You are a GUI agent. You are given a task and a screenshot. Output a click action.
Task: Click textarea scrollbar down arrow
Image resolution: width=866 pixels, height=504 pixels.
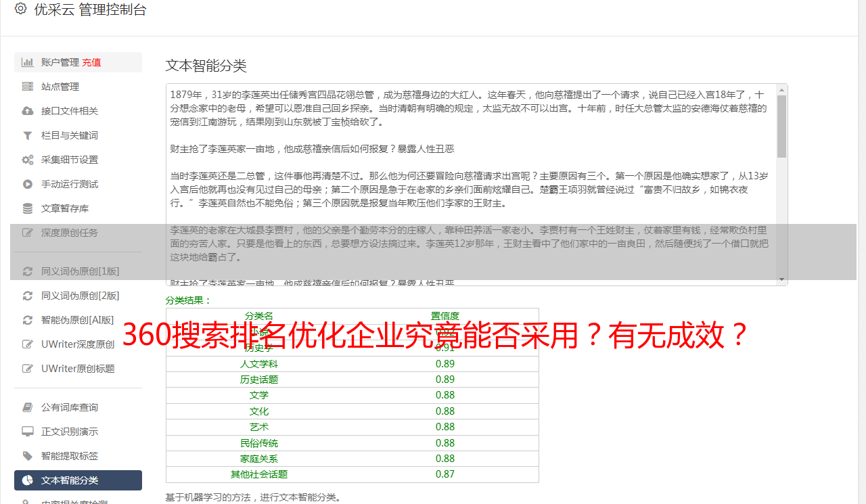coord(781,279)
